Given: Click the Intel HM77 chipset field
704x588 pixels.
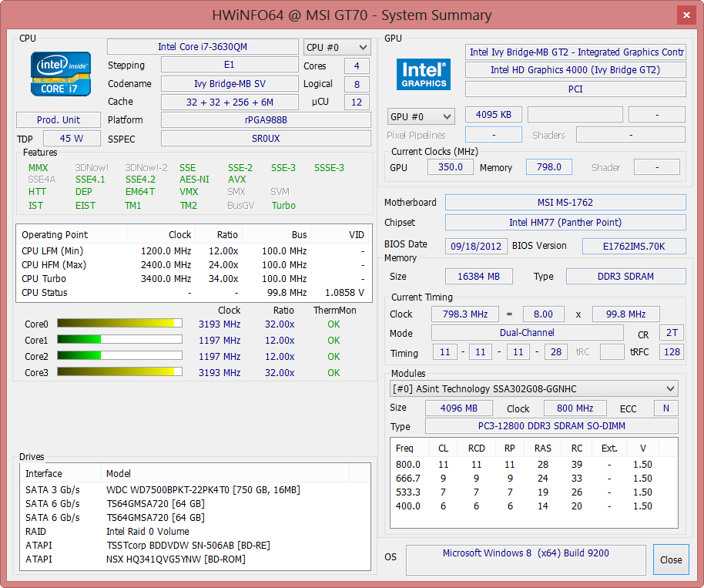Looking at the screenshot, I should (565, 223).
